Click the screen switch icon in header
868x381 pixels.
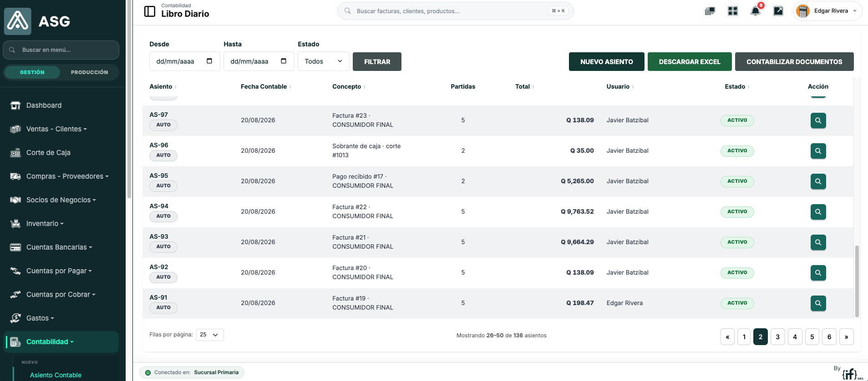click(x=710, y=11)
